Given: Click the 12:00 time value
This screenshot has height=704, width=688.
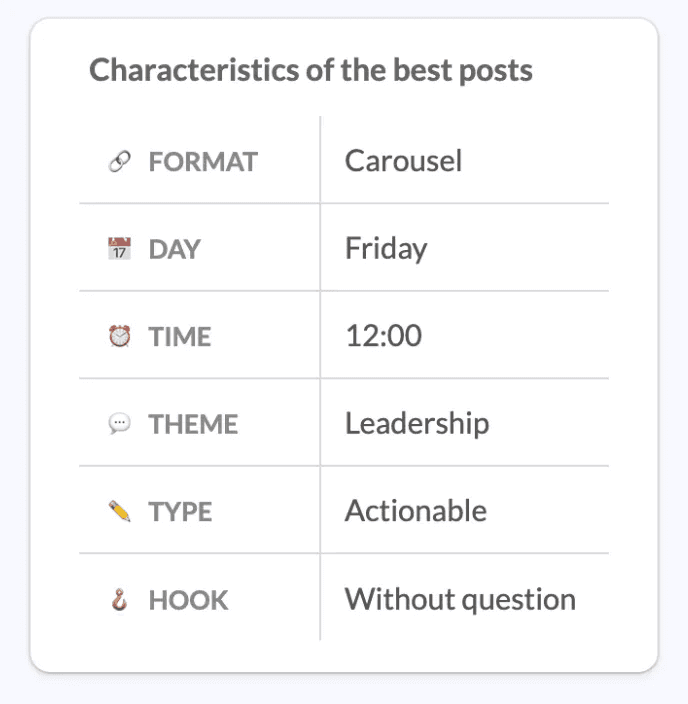Looking at the screenshot, I should pyautogui.click(x=384, y=335).
